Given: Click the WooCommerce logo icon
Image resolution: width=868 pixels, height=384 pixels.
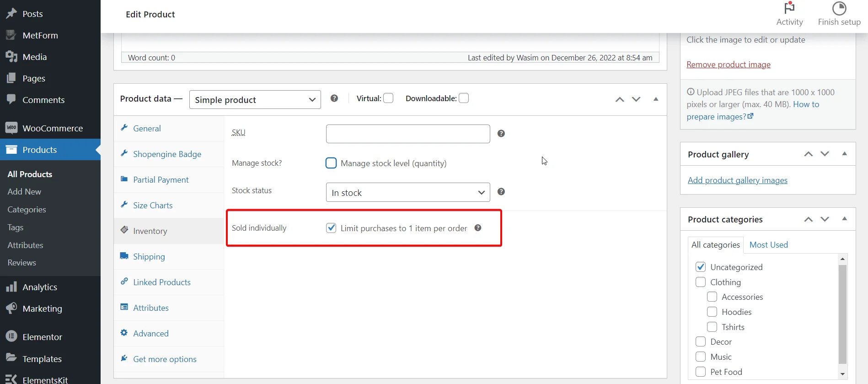Looking at the screenshot, I should pos(11,128).
